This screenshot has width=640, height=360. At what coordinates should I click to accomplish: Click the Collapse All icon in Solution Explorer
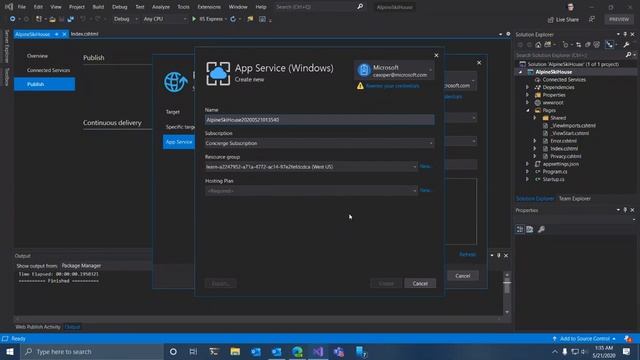(588, 44)
